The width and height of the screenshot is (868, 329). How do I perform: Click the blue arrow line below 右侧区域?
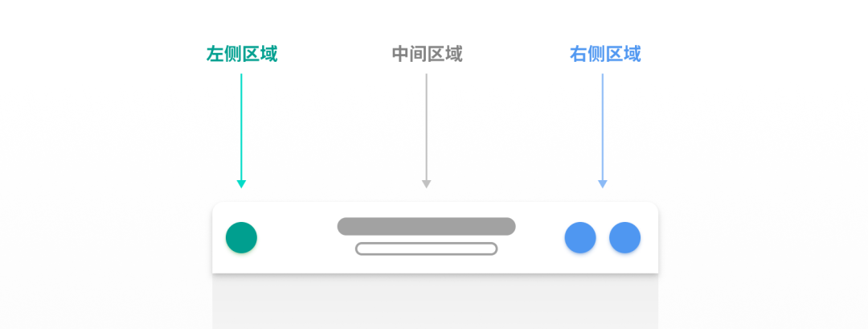point(603,127)
